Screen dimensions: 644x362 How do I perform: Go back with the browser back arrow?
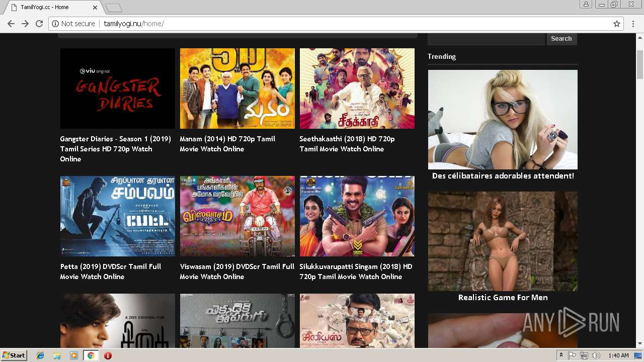[11, 24]
